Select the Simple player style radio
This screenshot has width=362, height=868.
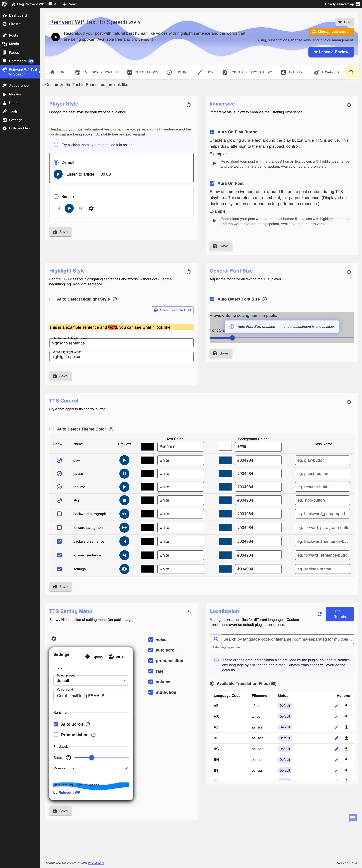coord(56,196)
